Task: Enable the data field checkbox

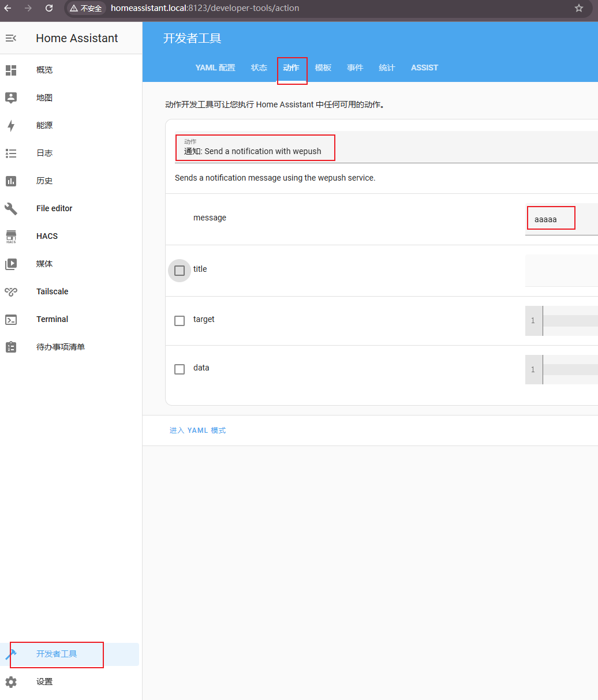Action: (180, 369)
